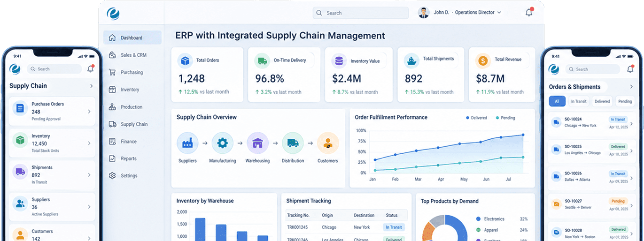The image size is (644, 241).
Task: Expand Inventory card chevron on left phone
Action: tap(89, 143)
